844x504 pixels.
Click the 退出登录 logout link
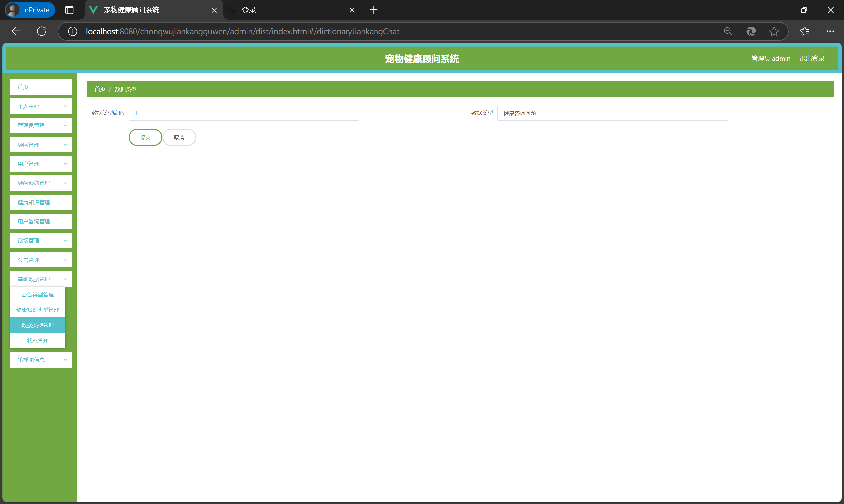pyautogui.click(x=812, y=58)
